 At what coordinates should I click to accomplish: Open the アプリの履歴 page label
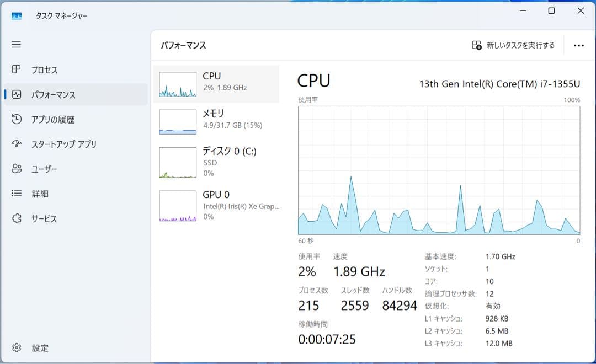pos(53,120)
